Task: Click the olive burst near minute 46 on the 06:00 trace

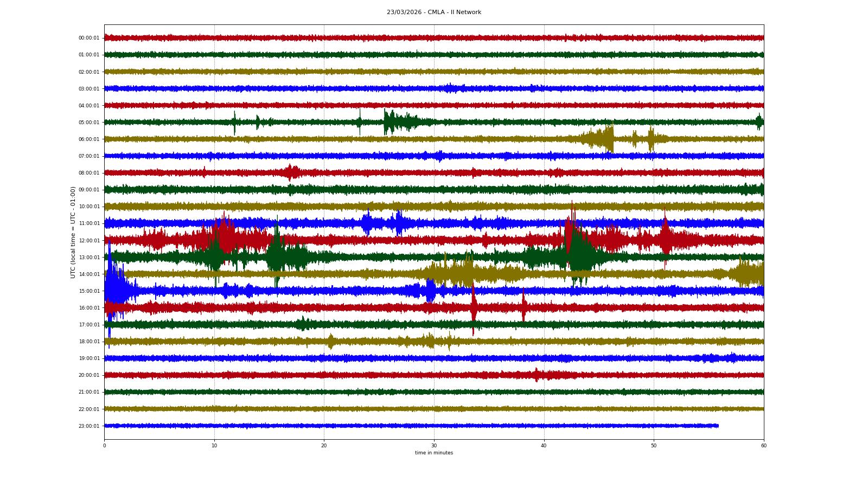Action: (609, 139)
